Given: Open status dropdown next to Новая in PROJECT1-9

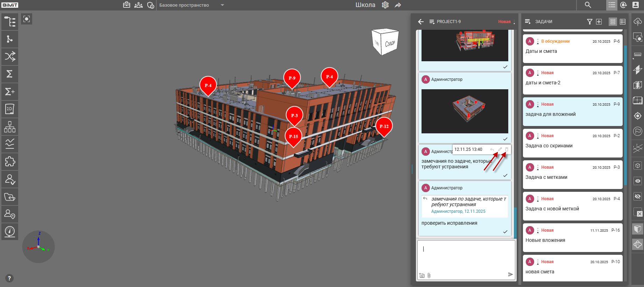Looking at the screenshot, I should click(514, 22).
